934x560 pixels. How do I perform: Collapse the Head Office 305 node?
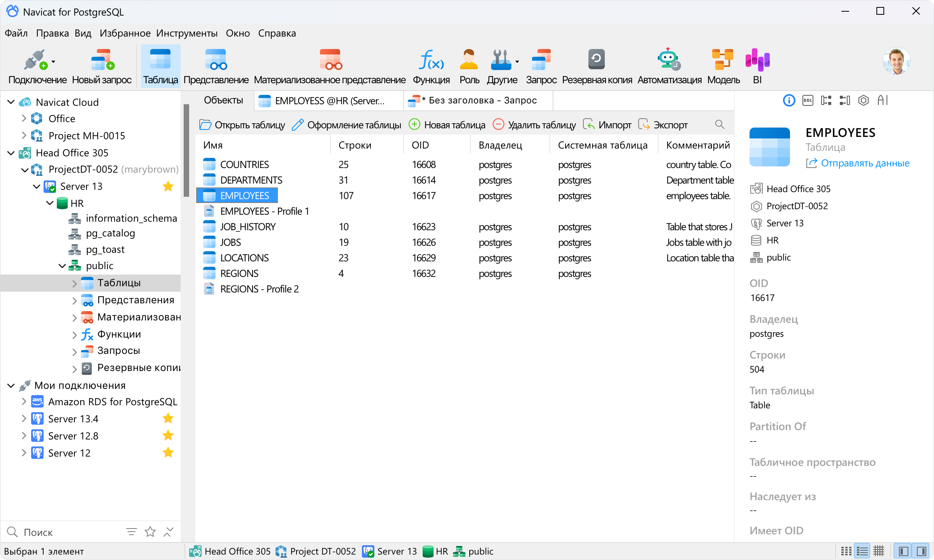click(x=11, y=153)
